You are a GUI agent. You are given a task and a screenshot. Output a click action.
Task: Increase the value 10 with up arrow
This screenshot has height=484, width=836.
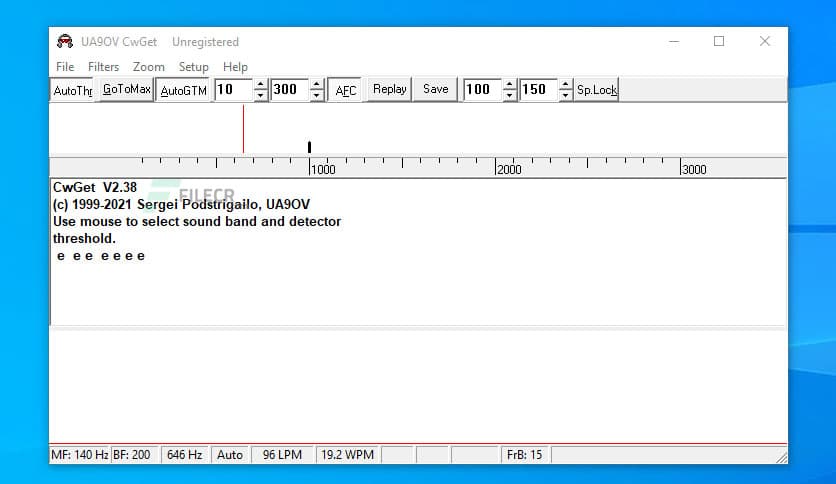[x=260, y=84]
